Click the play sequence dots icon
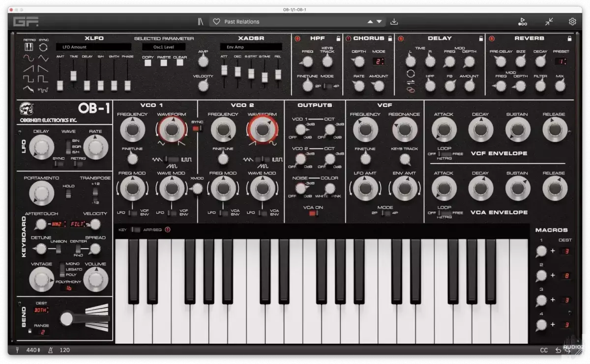 522,22
